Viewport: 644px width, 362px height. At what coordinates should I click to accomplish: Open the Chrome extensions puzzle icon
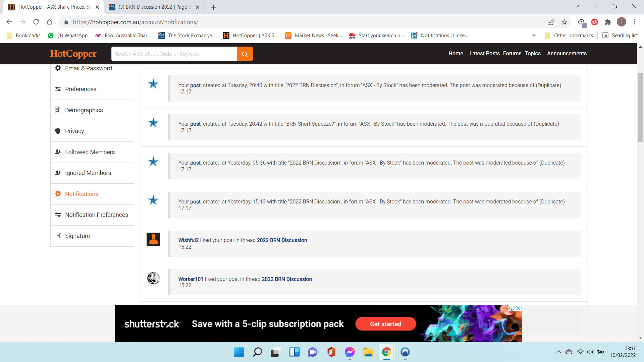tap(608, 22)
